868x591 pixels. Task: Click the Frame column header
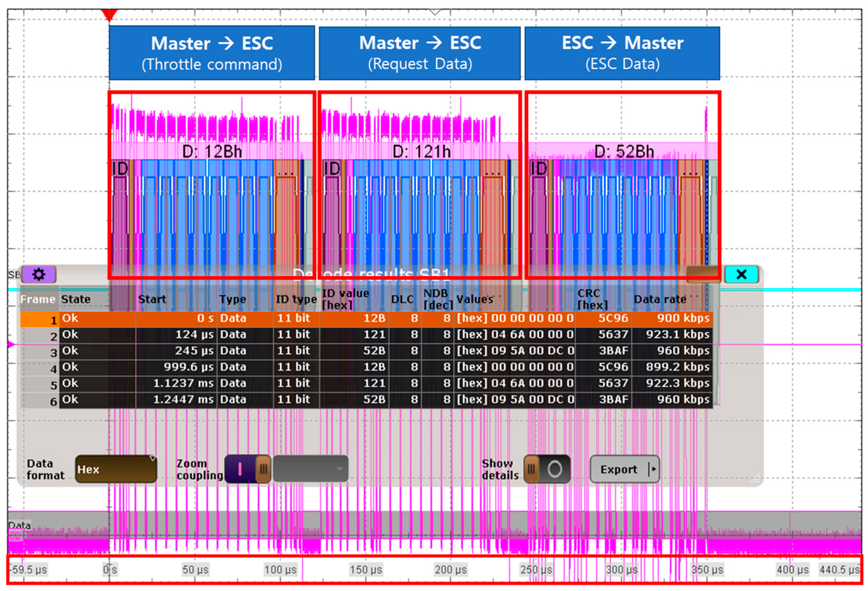pos(38,299)
